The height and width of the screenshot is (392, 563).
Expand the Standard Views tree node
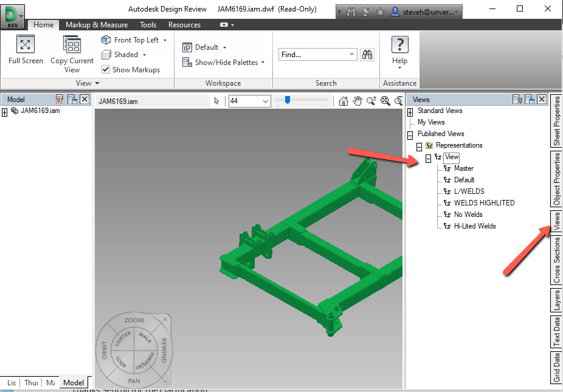point(410,112)
